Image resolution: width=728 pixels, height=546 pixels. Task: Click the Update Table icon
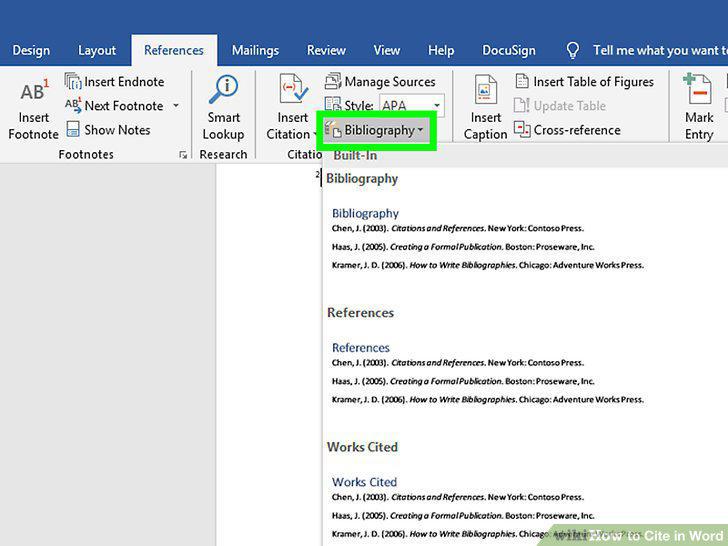[521, 105]
